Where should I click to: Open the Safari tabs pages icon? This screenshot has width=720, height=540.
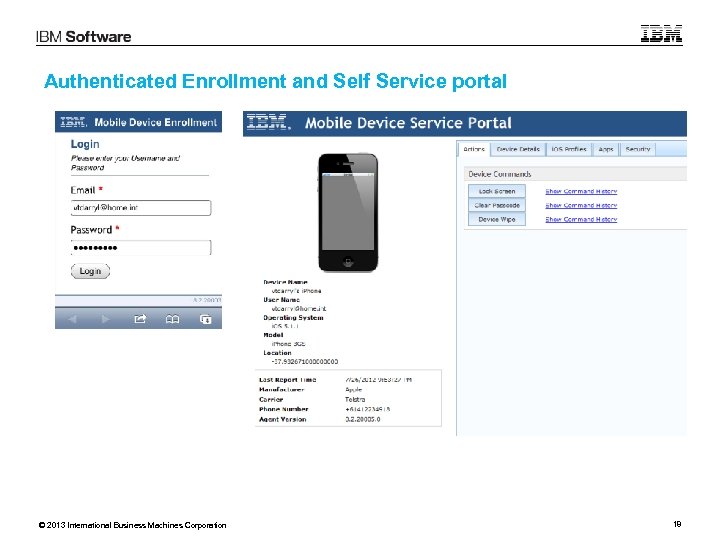point(206,319)
